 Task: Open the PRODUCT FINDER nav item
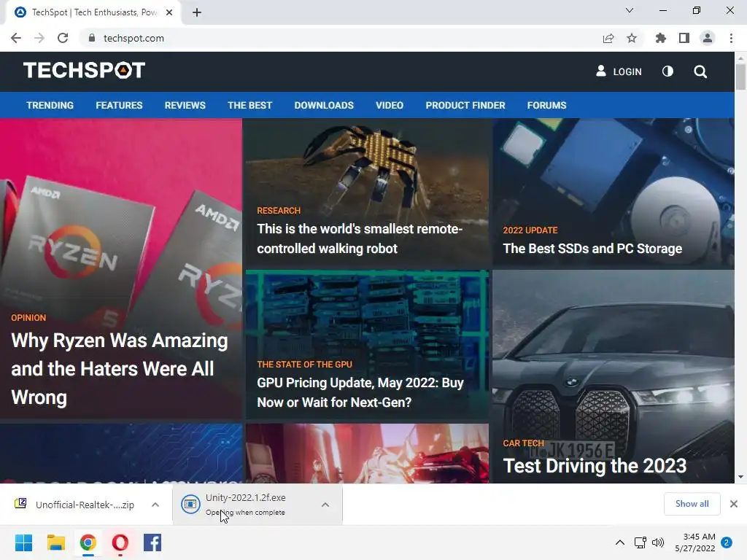pos(465,105)
